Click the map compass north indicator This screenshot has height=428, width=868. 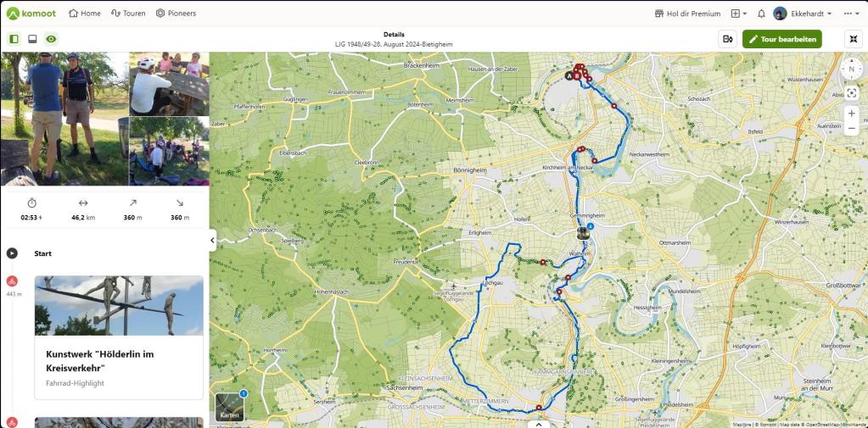tap(851, 69)
